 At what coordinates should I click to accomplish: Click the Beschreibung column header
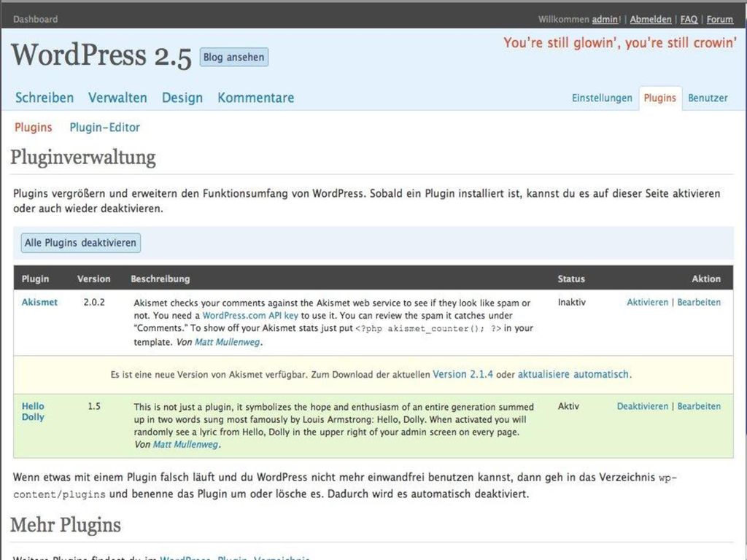[160, 279]
